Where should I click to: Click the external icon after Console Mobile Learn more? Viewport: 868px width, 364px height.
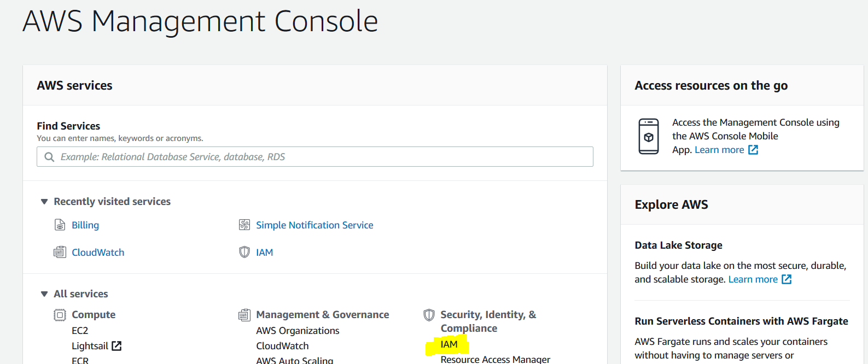(x=753, y=150)
